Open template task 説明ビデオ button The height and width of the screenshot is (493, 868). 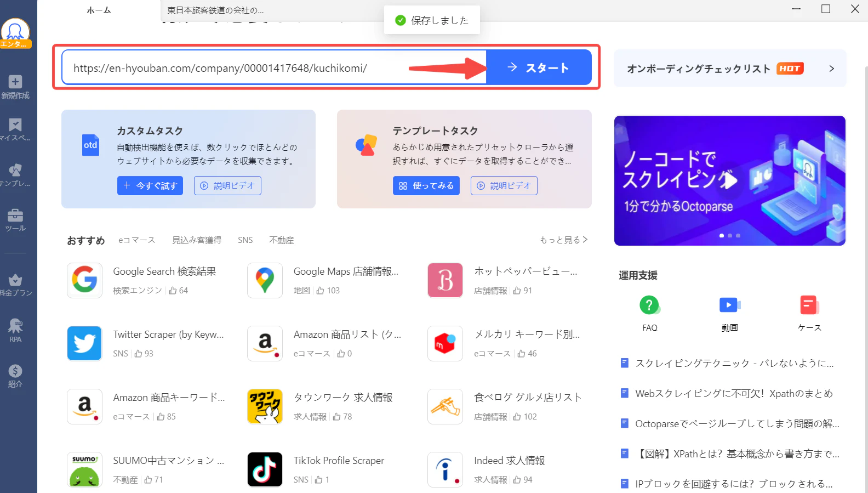click(x=504, y=185)
